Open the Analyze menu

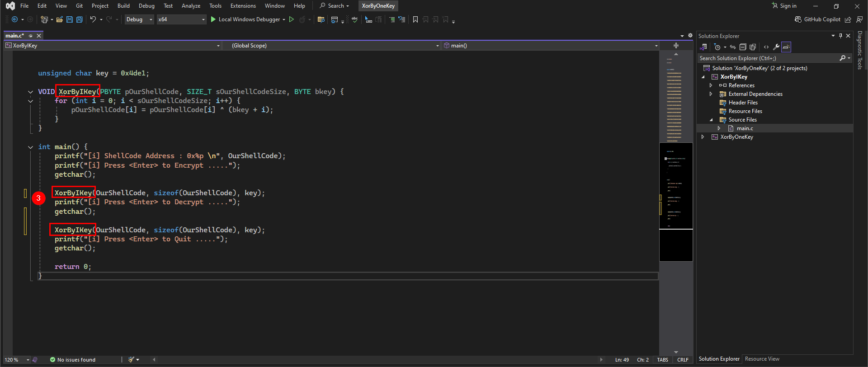tap(191, 6)
